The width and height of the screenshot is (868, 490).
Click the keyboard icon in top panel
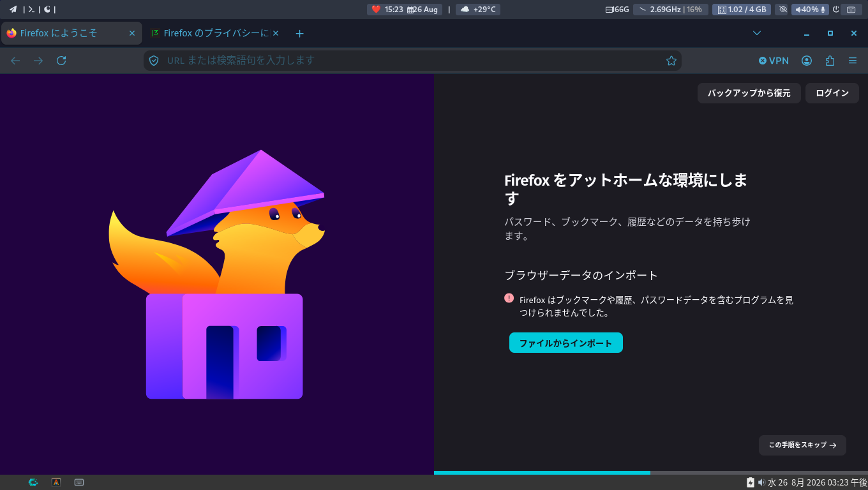pyautogui.click(x=851, y=10)
